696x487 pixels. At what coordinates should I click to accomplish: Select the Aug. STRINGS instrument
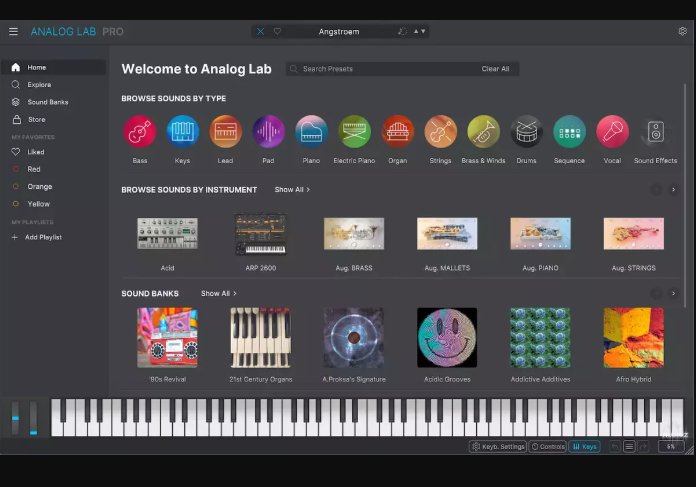click(633, 234)
